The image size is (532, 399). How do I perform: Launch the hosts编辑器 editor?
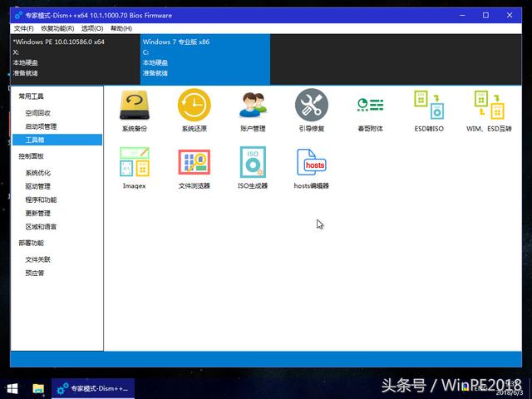tap(312, 168)
